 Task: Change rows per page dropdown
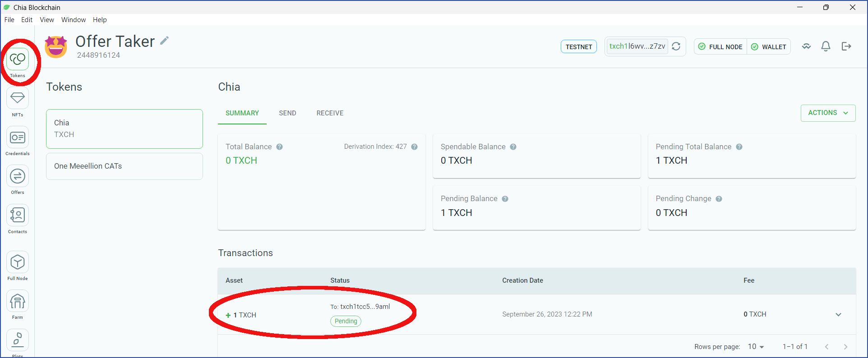(756, 347)
